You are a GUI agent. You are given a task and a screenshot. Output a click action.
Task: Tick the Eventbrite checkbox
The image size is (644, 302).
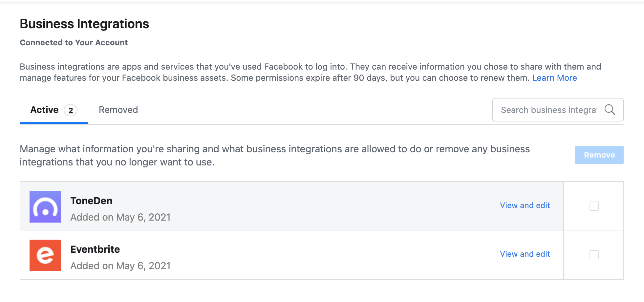pos(594,255)
